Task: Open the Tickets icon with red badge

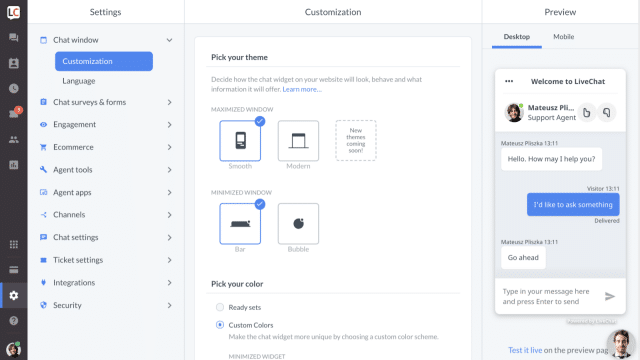Action: pyautogui.click(x=14, y=112)
